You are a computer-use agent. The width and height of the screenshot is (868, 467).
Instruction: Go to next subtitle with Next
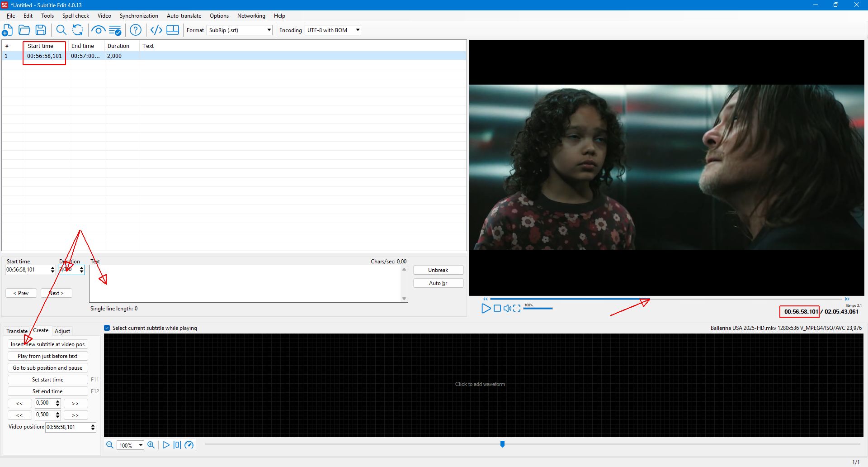pos(57,293)
